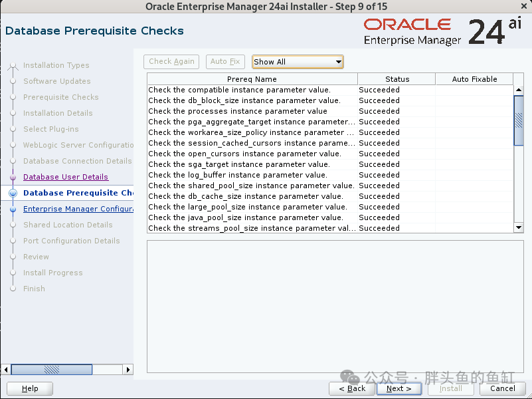The height and width of the screenshot is (399, 532).
Task: Select the db_cache_size check row
Action: coord(330,196)
